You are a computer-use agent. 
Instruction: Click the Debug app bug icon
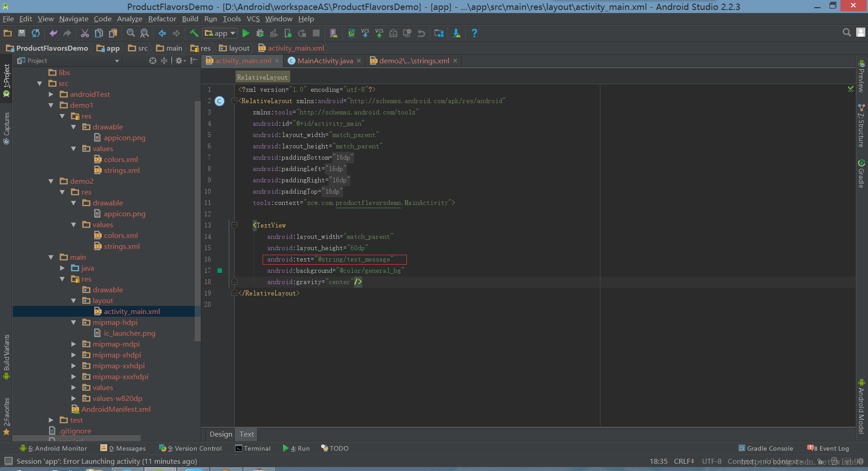pyautogui.click(x=260, y=33)
